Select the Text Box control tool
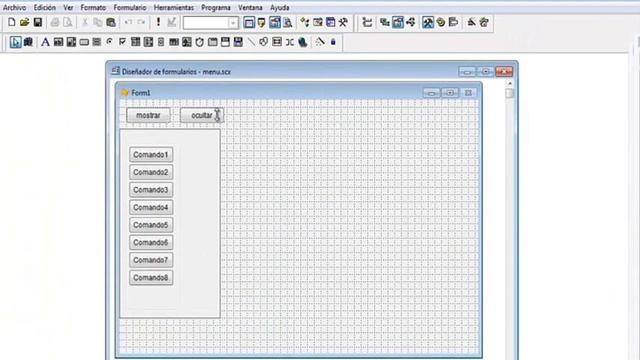Image resolution: width=640 pixels, height=360 pixels. click(58, 42)
